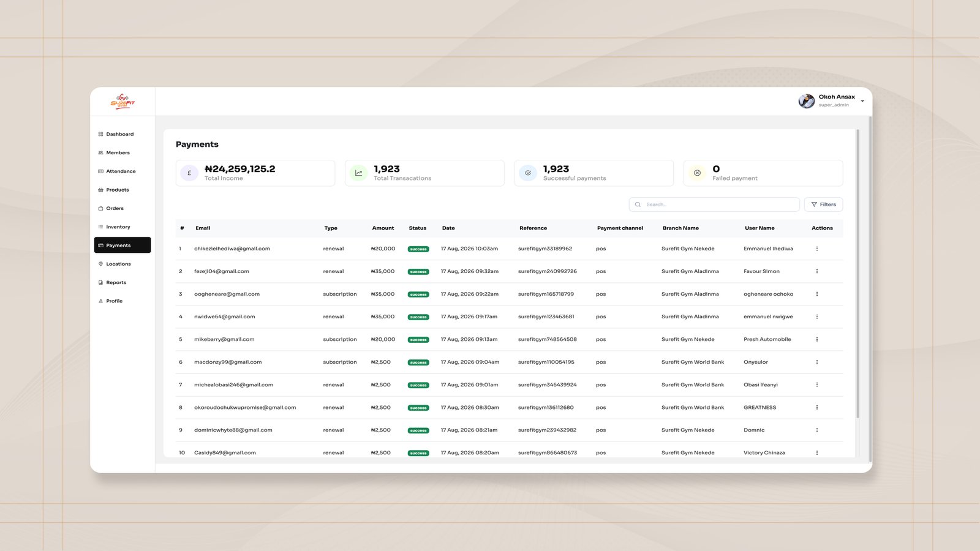The image size is (980, 551).
Task: Open the Orders page
Action: tap(123, 208)
